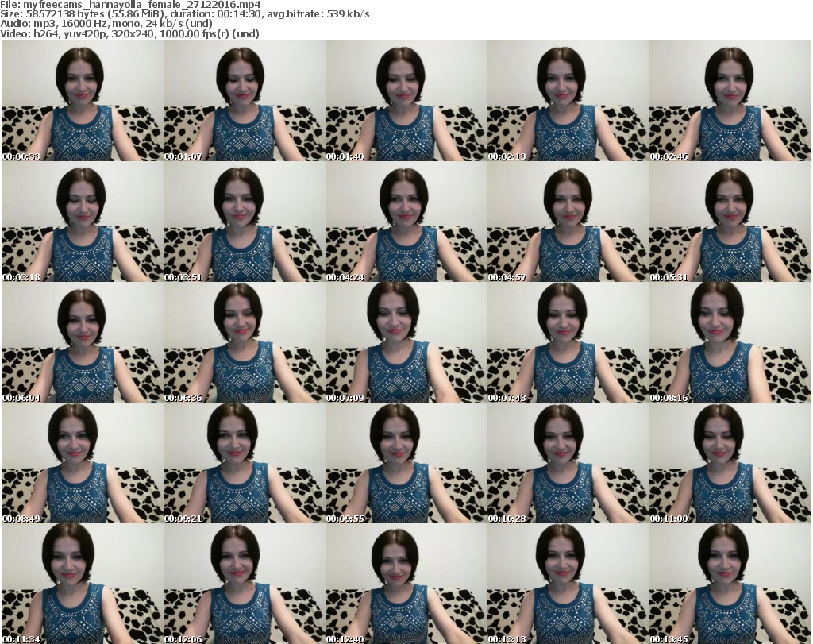This screenshot has width=813, height=644.
Task: Open the frame at 00:04:24
Action: (406, 222)
